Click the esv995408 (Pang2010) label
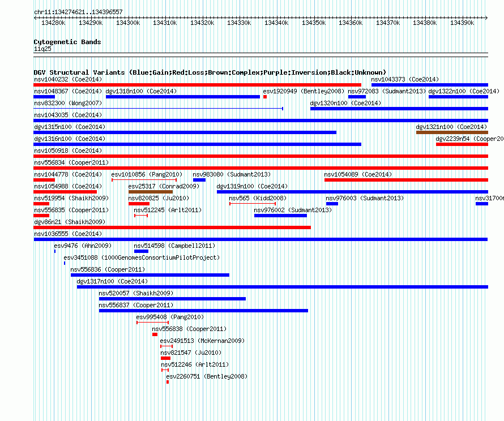Screen dimensions: 504x421 pyautogui.click(x=170, y=317)
